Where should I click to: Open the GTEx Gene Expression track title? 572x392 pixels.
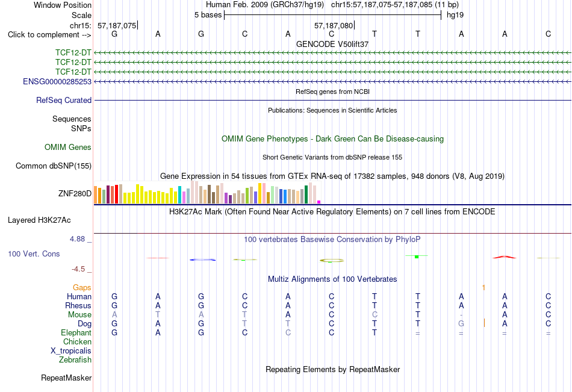pos(332,176)
